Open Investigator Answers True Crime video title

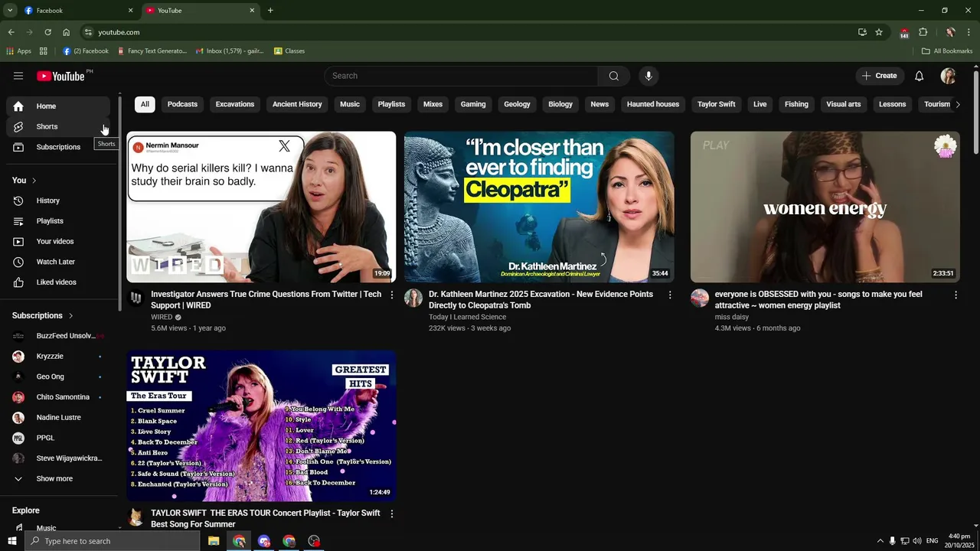[x=266, y=300]
